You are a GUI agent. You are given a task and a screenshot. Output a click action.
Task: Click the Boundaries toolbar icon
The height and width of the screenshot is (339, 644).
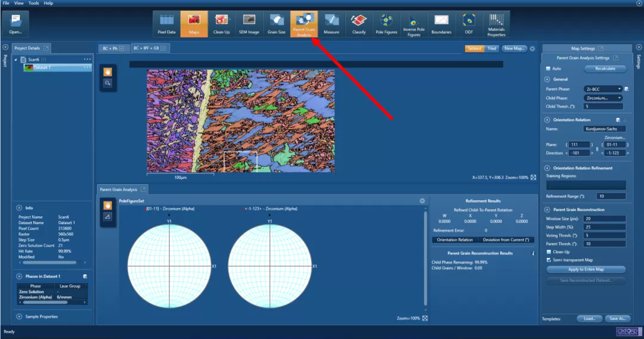[x=441, y=24]
